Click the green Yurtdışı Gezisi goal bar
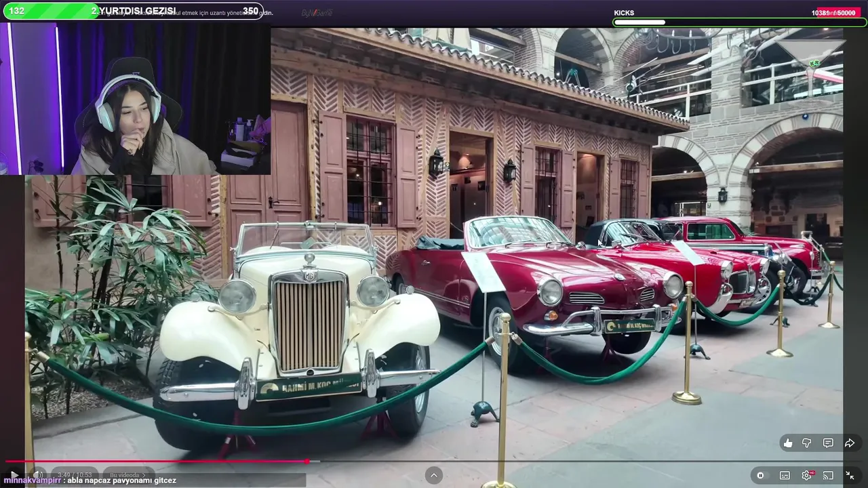The height and width of the screenshot is (488, 868). click(x=134, y=11)
